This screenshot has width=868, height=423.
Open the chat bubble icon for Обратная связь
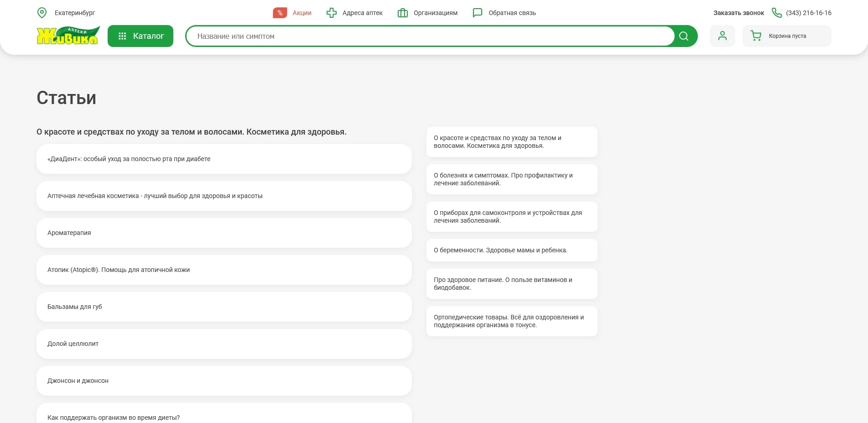pos(477,13)
